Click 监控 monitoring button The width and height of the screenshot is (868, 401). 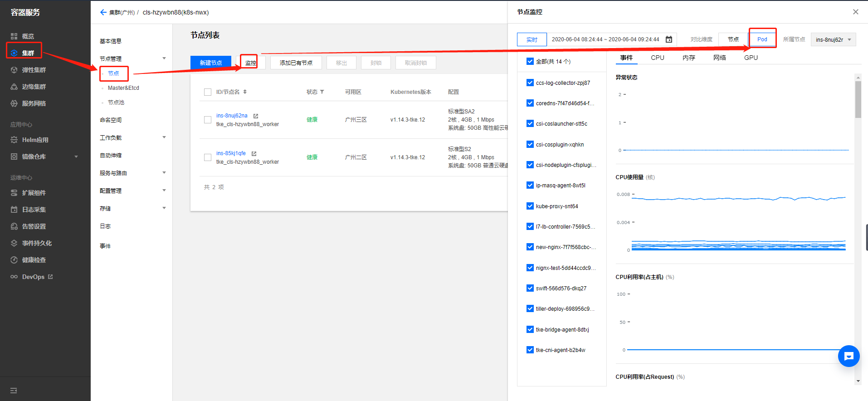[250, 63]
